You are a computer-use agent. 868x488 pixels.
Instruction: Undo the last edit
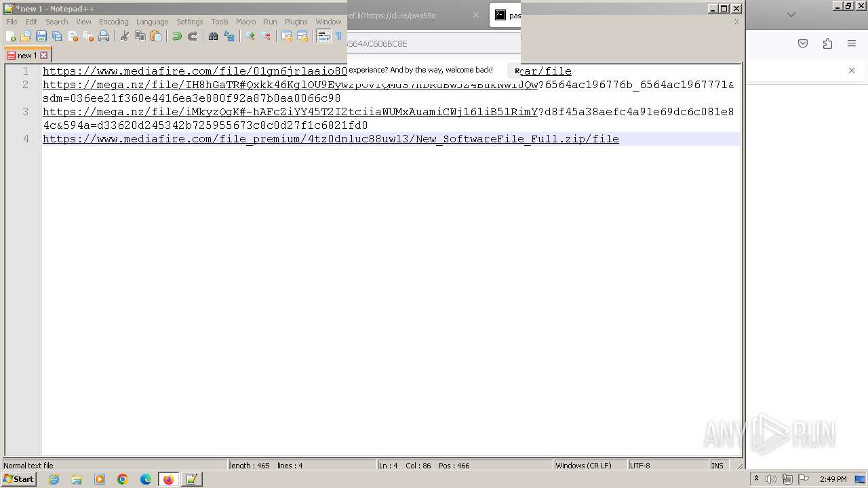177,37
